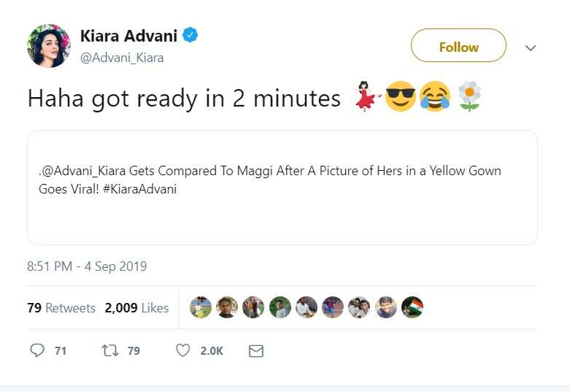Open Kiara Advani profile picture

tap(48, 45)
